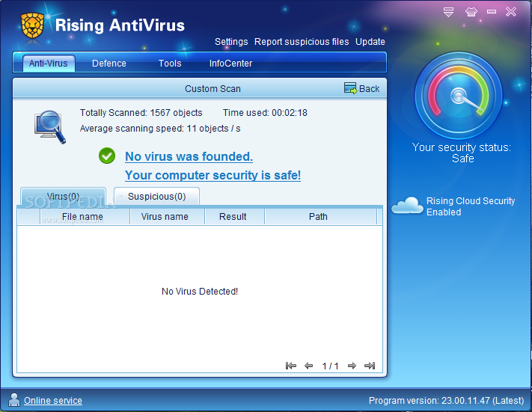Click 'Your computer security is safe!' link
This screenshot has height=412, width=532.
pyautogui.click(x=213, y=175)
